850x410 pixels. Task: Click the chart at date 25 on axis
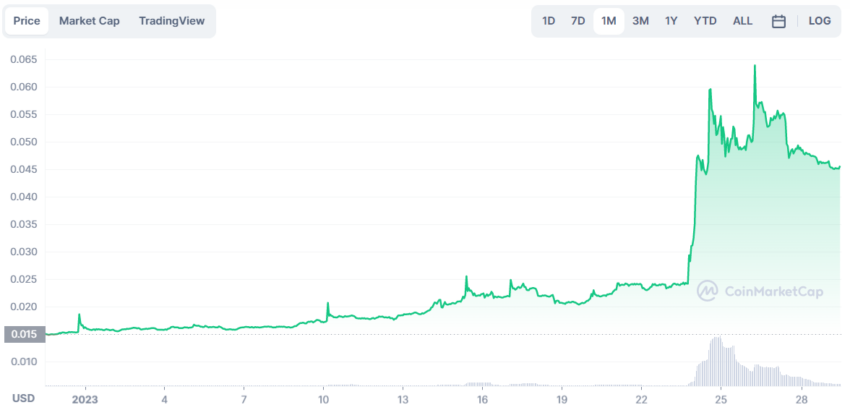pos(720,399)
